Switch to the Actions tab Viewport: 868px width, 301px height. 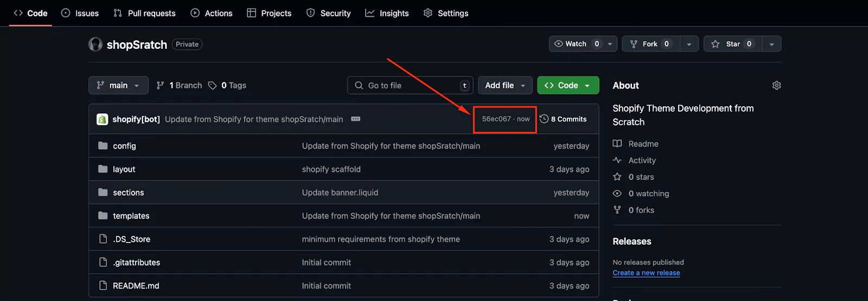[212, 13]
